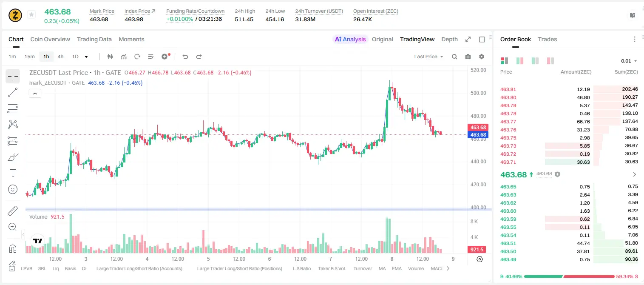Select the trend line drawing tool
Image resolution: width=644 pixels, height=285 pixels.
[x=13, y=92]
